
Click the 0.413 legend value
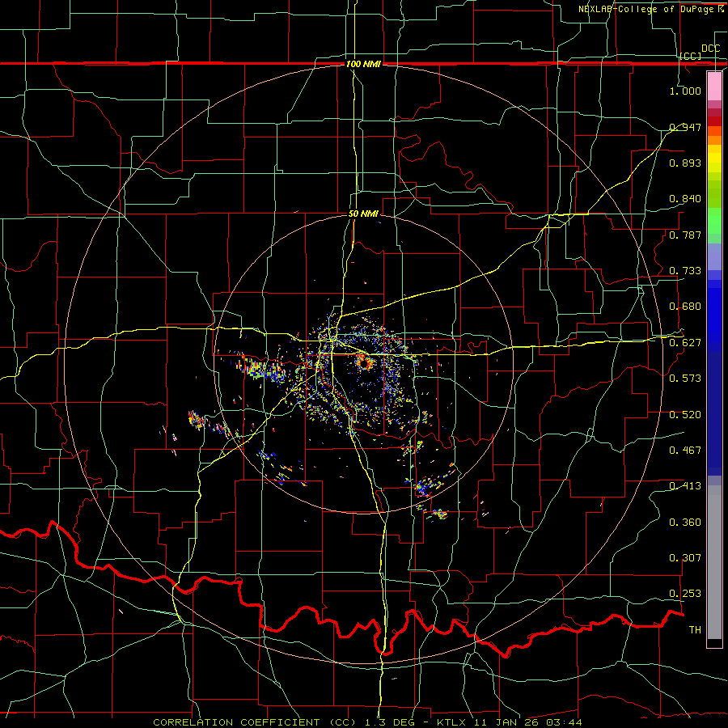(685, 486)
